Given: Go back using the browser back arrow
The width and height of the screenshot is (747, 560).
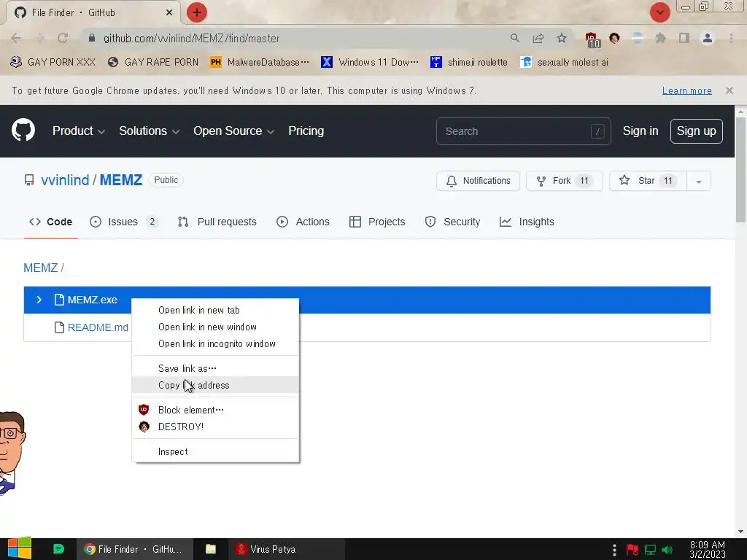Looking at the screenshot, I should 16,38.
